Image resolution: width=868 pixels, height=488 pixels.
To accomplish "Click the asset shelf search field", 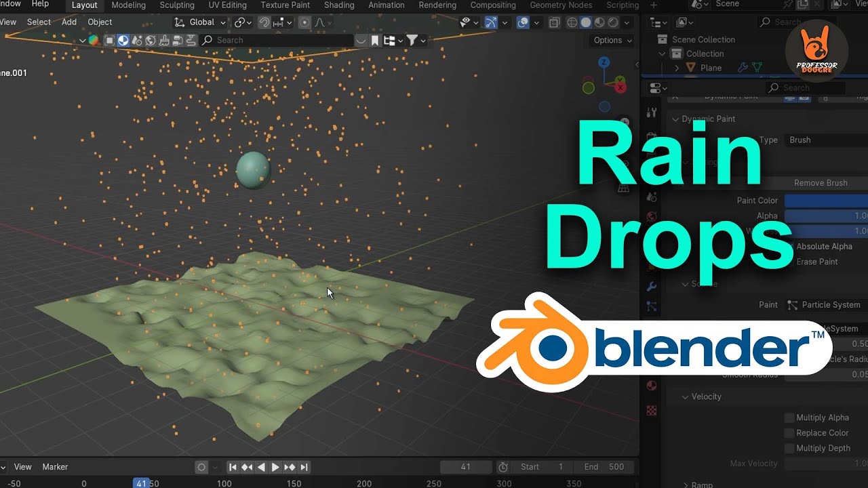I will (277, 40).
